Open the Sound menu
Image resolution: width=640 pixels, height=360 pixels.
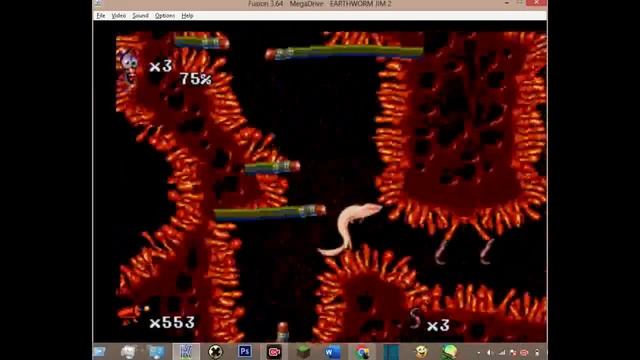coord(140,16)
